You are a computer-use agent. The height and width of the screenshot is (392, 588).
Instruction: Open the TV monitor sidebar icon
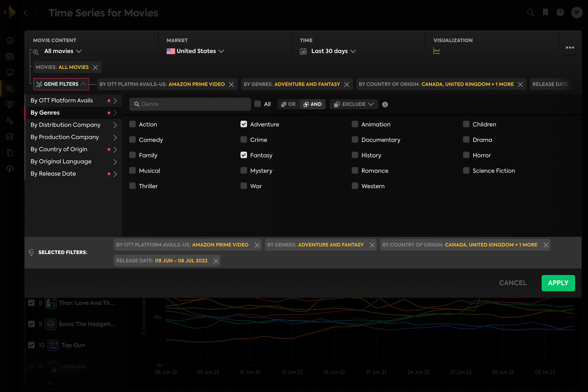point(10,72)
